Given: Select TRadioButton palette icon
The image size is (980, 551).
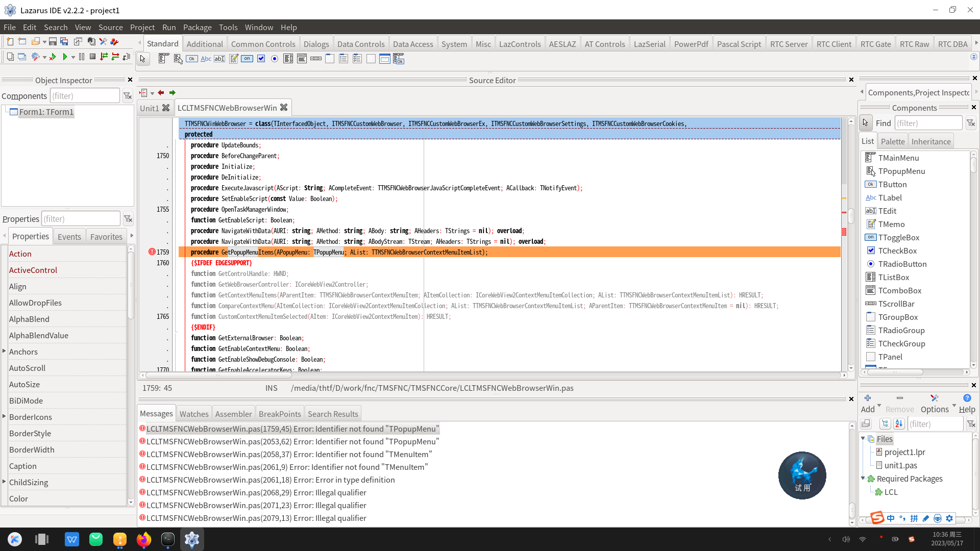Looking at the screenshot, I should [x=275, y=59].
